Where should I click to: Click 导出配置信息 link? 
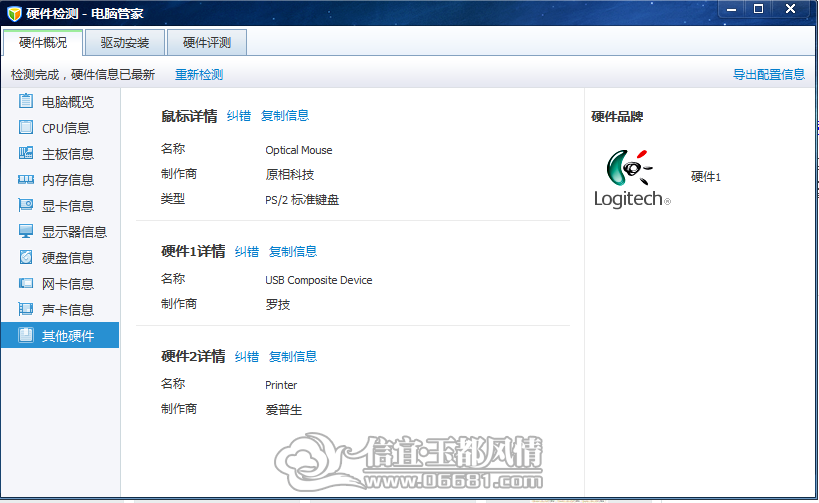769,75
